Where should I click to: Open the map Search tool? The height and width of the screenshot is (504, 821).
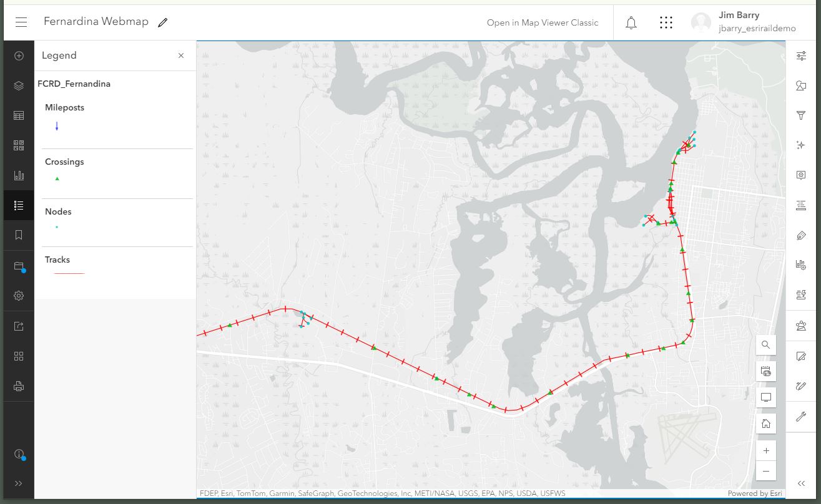[765, 344]
